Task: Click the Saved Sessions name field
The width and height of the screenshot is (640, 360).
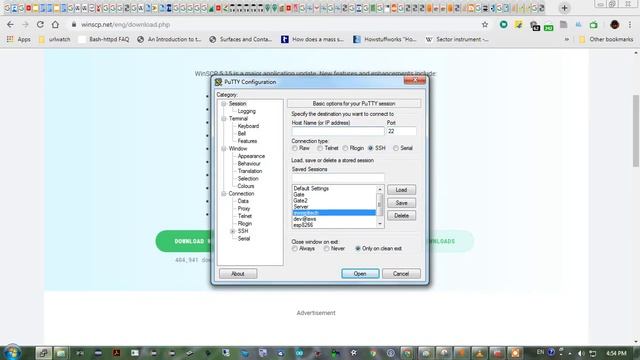Action: (x=338, y=178)
